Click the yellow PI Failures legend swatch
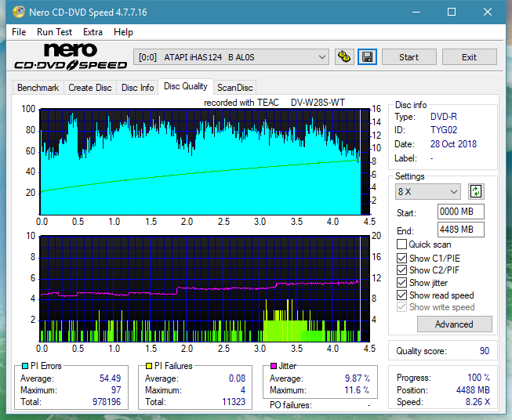 click(149, 366)
